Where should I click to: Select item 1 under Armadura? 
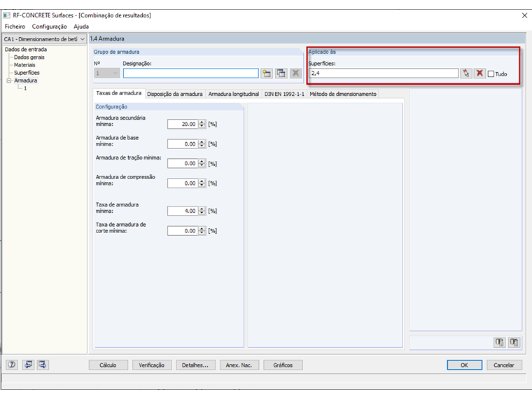click(25, 88)
